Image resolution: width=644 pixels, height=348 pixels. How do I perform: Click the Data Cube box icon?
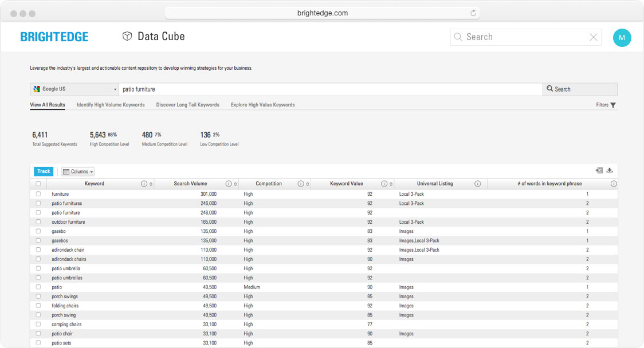coord(127,37)
